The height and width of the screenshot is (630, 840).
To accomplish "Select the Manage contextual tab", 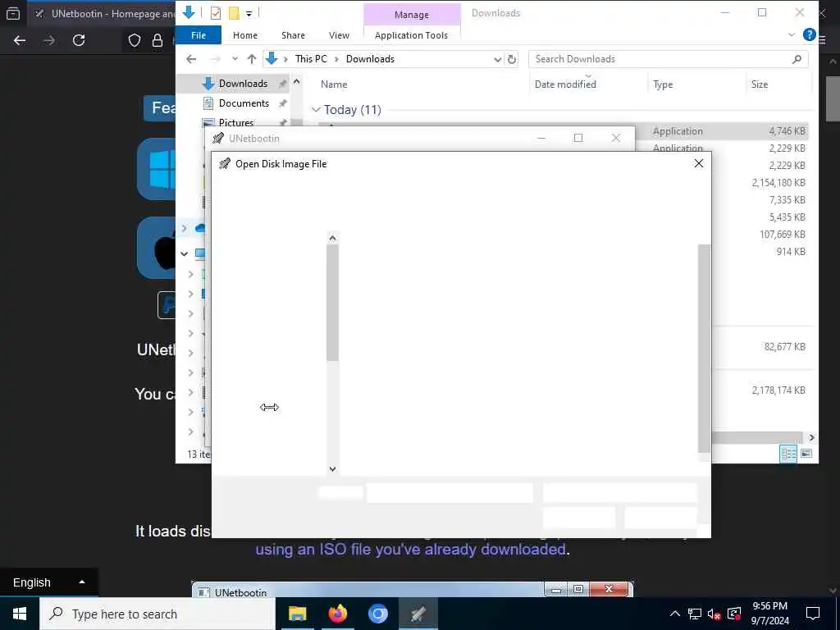I will point(412,15).
